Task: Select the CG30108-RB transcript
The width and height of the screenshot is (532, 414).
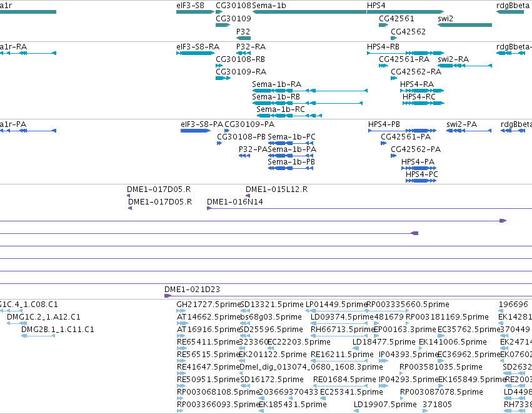Action: [219, 66]
